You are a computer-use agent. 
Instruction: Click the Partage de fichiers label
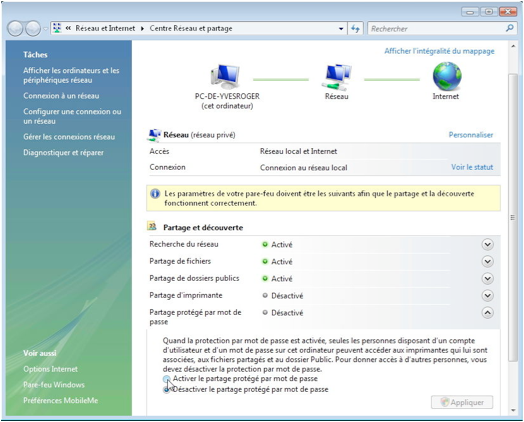pos(180,261)
